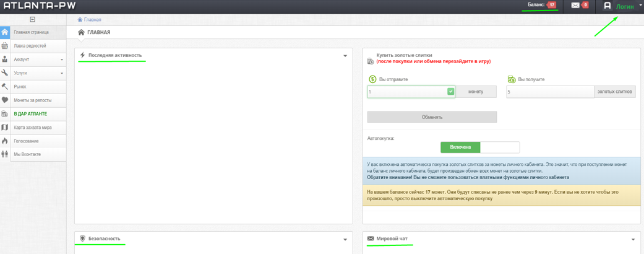644x254 pixels.
Task: Click the Логин username text
Action: tap(624, 7)
